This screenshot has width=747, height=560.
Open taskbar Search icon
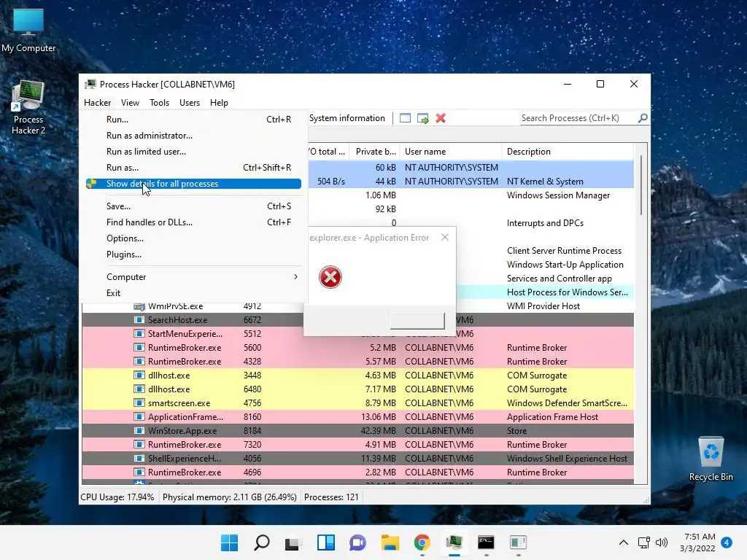262,542
